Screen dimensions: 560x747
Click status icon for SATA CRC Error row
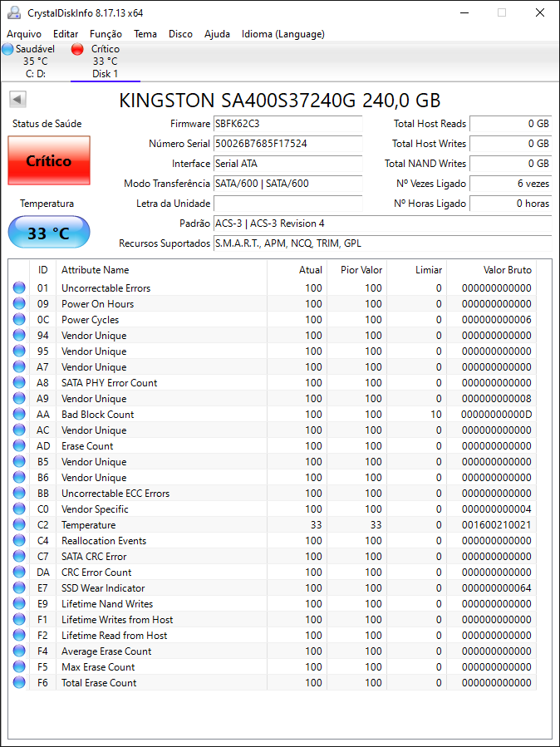pyautogui.click(x=19, y=556)
